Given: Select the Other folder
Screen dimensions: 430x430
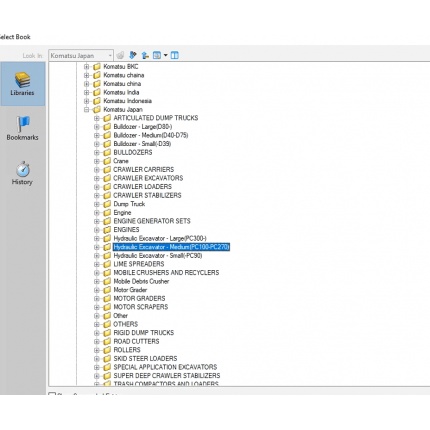Looking at the screenshot, I should [x=120, y=316].
